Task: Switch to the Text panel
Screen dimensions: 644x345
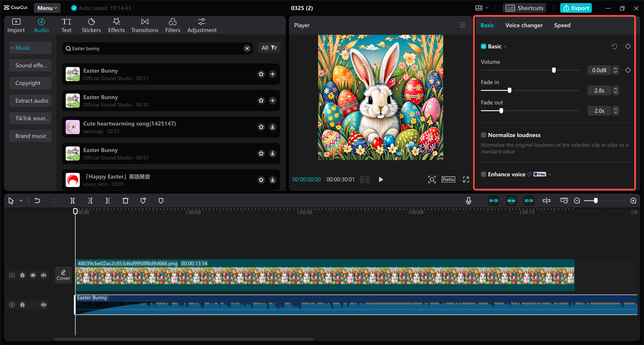Action: coord(66,25)
